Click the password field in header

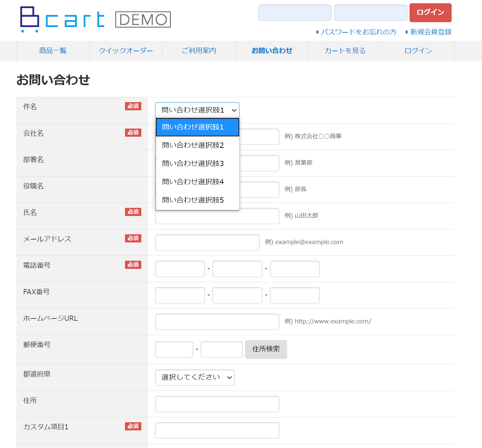[371, 13]
